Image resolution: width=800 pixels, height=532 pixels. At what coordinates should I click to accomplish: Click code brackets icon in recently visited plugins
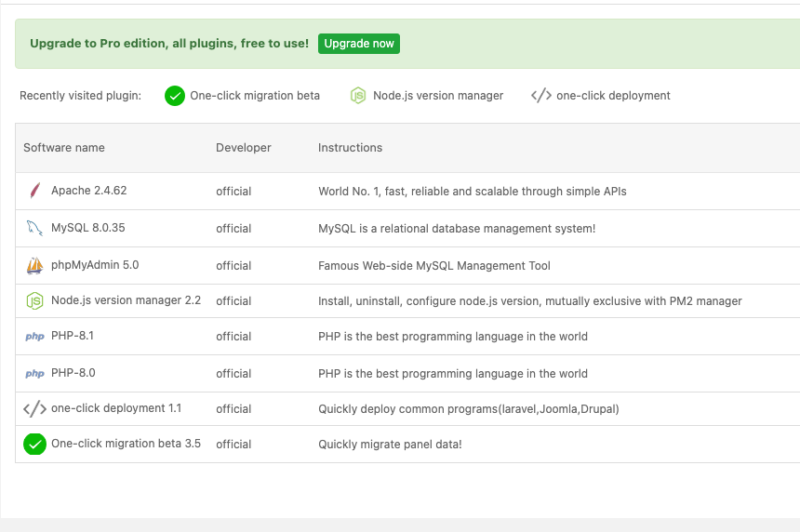pyautogui.click(x=541, y=96)
